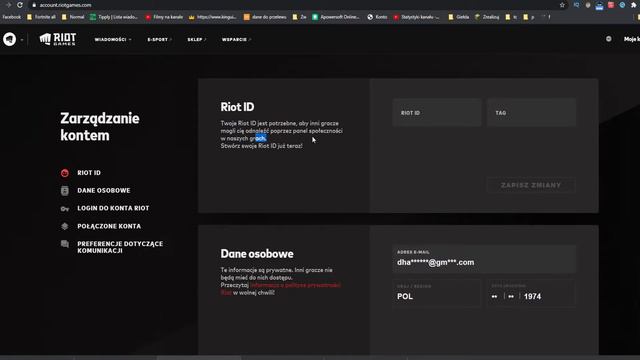Open the Filmy na kanale bookmark
Image resolution: width=640 pixels, height=360 pixels.
pyautogui.click(x=164, y=17)
